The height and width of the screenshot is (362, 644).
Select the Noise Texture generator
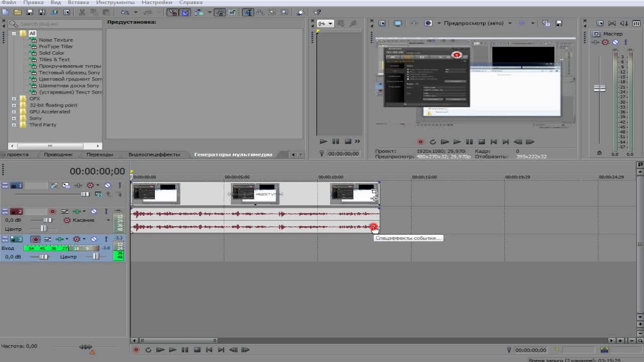[56, 40]
